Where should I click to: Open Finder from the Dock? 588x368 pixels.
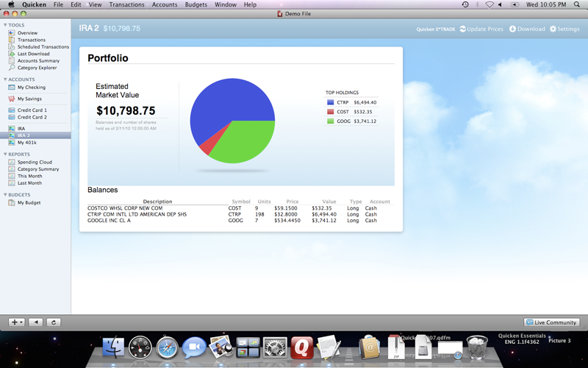coord(113,347)
